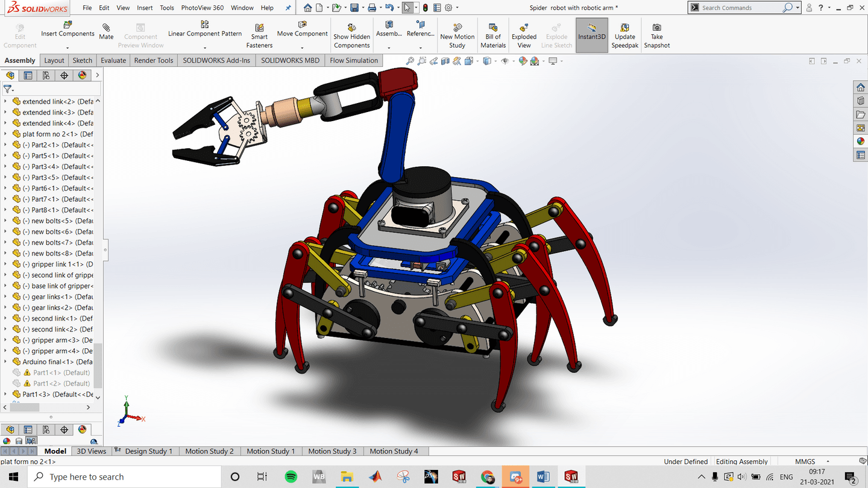The height and width of the screenshot is (488, 868).
Task: Switch to 3D Views tab
Action: 91,451
